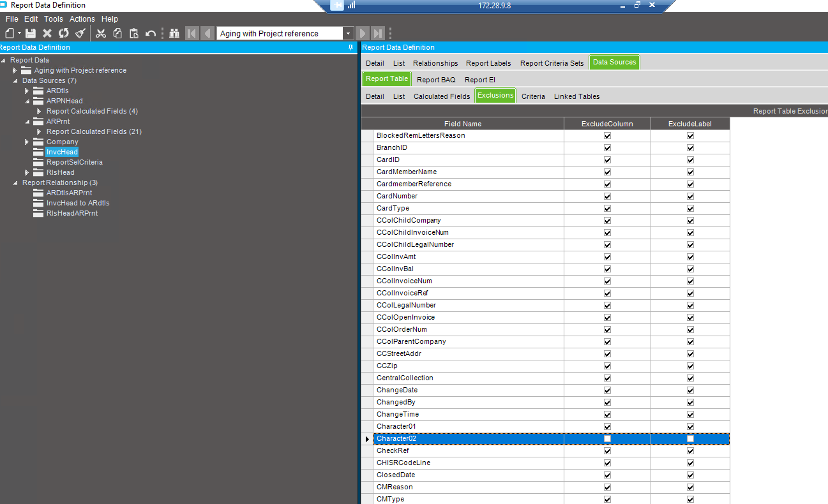The height and width of the screenshot is (504, 828).
Task: Click the Refresh arrows toolbar icon
Action: click(x=63, y=33)
